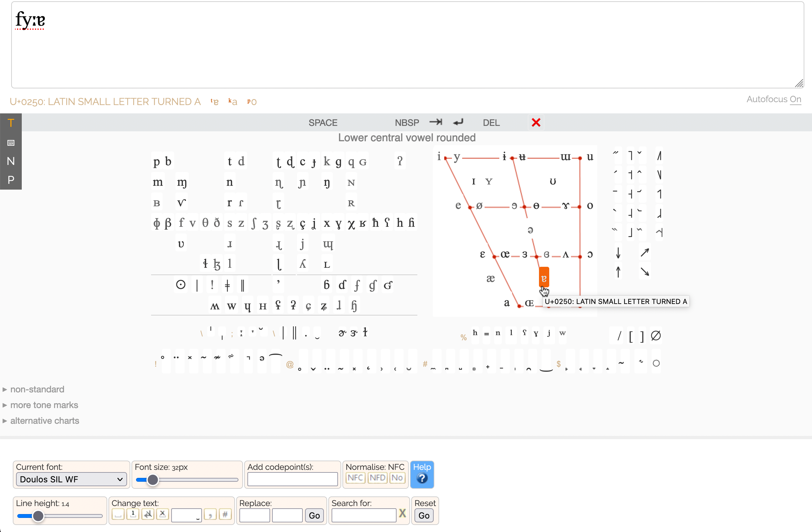The width and height of the screenshot is (812, 532).
Task: Adjust the Font size slider
Action: pos(187,480)
